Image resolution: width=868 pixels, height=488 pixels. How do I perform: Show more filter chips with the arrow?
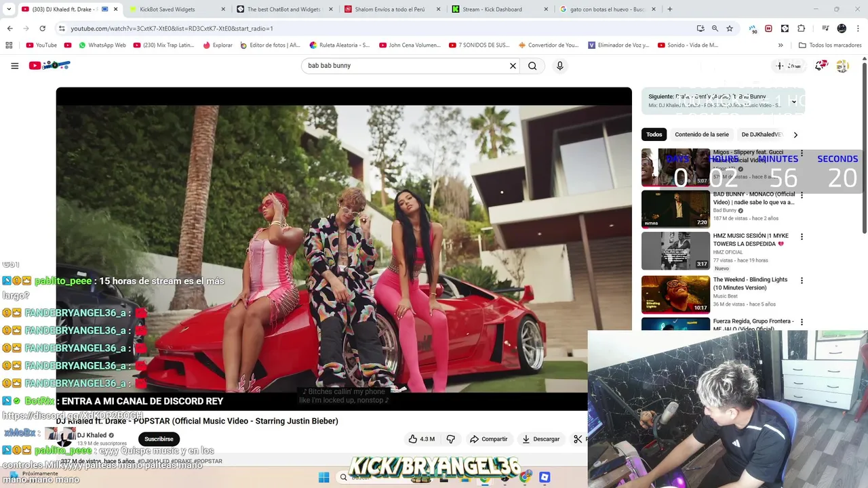(x=795, y=134)
